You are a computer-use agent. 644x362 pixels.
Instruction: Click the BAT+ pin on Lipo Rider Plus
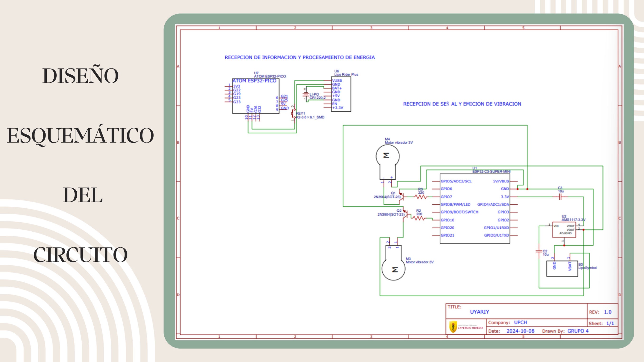click(x=337, y=88)
